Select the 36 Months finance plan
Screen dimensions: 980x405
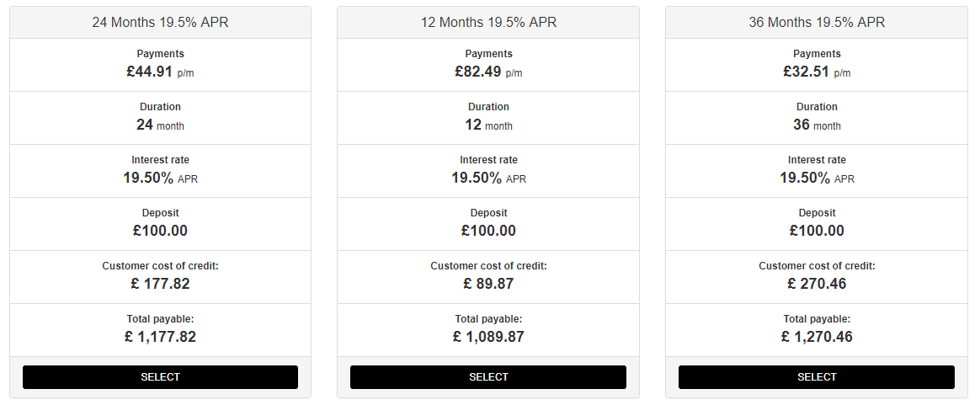(817, 377)
